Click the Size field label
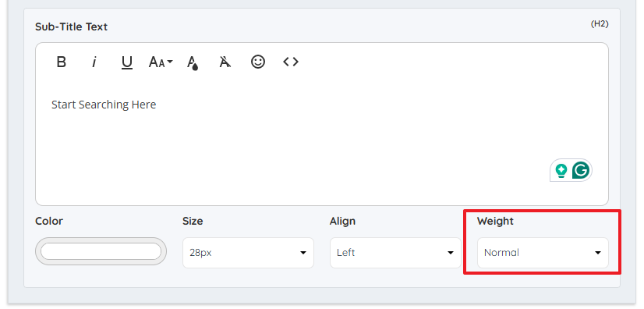Viewport: 644px width, 309px height. tap(193, 221)
